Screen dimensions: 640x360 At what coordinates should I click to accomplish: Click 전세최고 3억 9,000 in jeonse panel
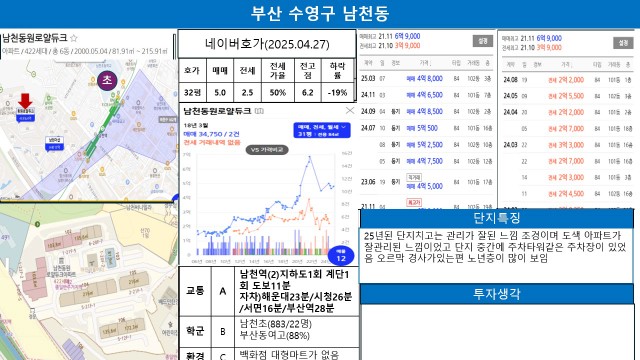pyautogui.click(x=532, y=47)
